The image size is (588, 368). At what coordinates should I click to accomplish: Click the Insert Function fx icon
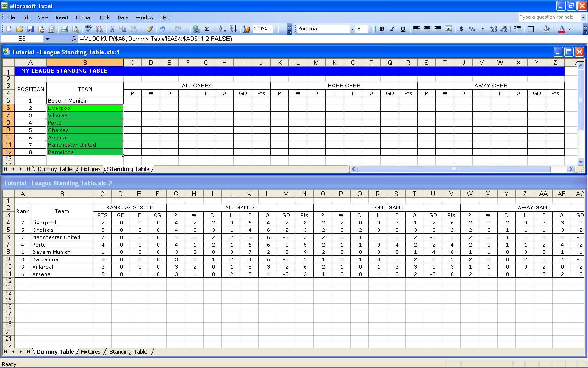coord(74,39)
